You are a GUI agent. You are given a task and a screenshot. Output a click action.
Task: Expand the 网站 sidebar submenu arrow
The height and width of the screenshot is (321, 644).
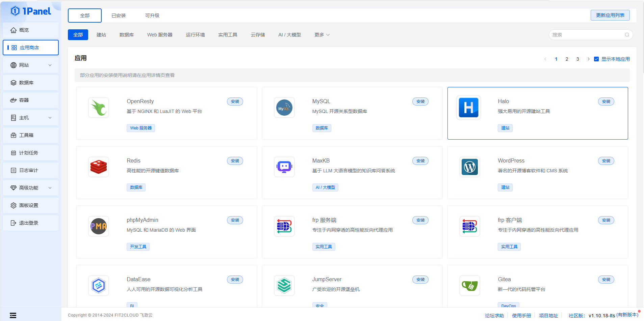click(50, 65)
